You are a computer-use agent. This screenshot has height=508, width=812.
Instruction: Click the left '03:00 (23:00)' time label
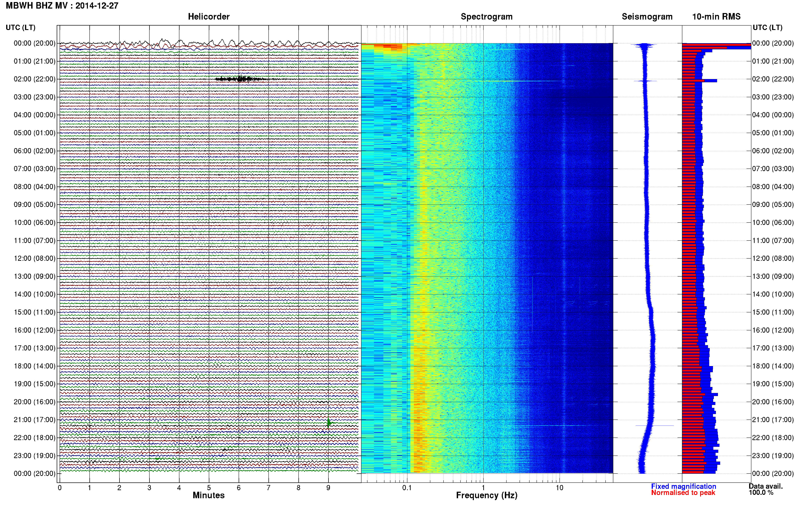(x=34, y=97)
